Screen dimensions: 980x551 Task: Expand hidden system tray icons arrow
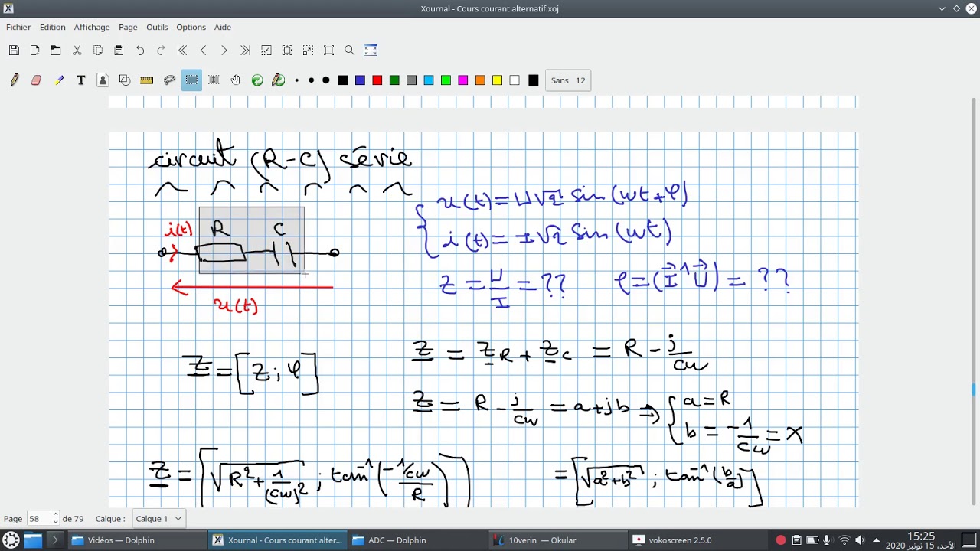click(877, 540)
